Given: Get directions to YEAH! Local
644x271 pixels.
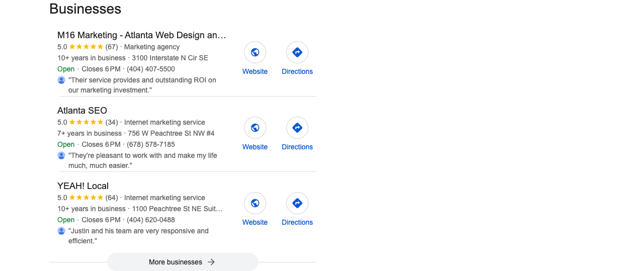Looking at the screenshot, I should 297,203.
